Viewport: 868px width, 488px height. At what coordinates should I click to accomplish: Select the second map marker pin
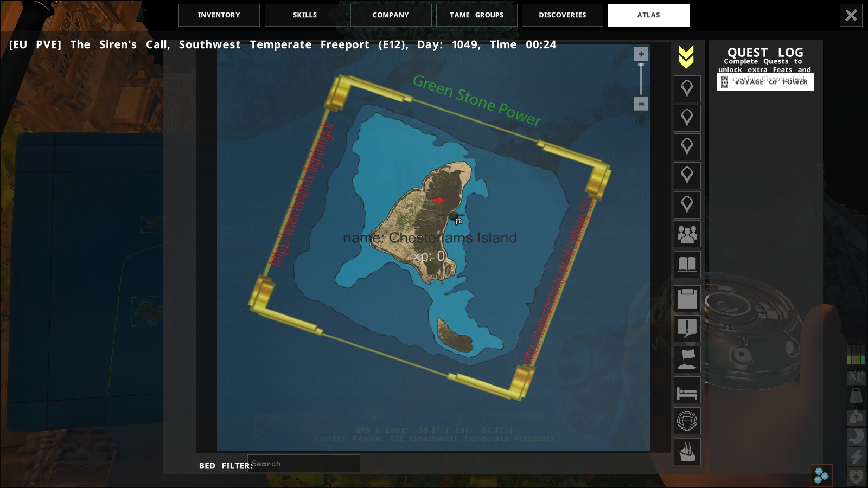coord(687,118)
